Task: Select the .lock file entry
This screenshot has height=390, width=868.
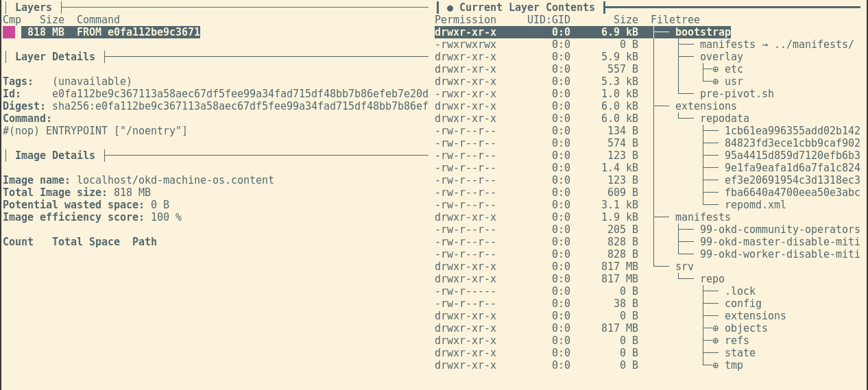Action: (740, 291)
